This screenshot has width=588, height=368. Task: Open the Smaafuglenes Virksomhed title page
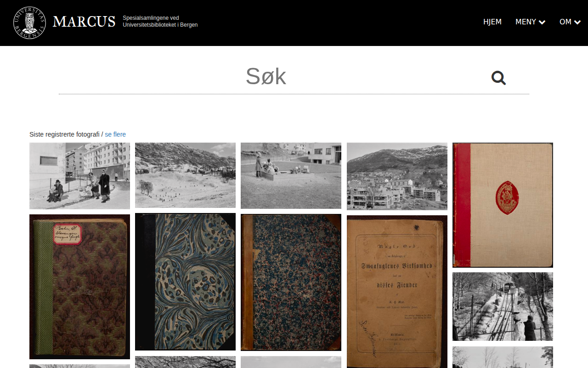point(397,292)
